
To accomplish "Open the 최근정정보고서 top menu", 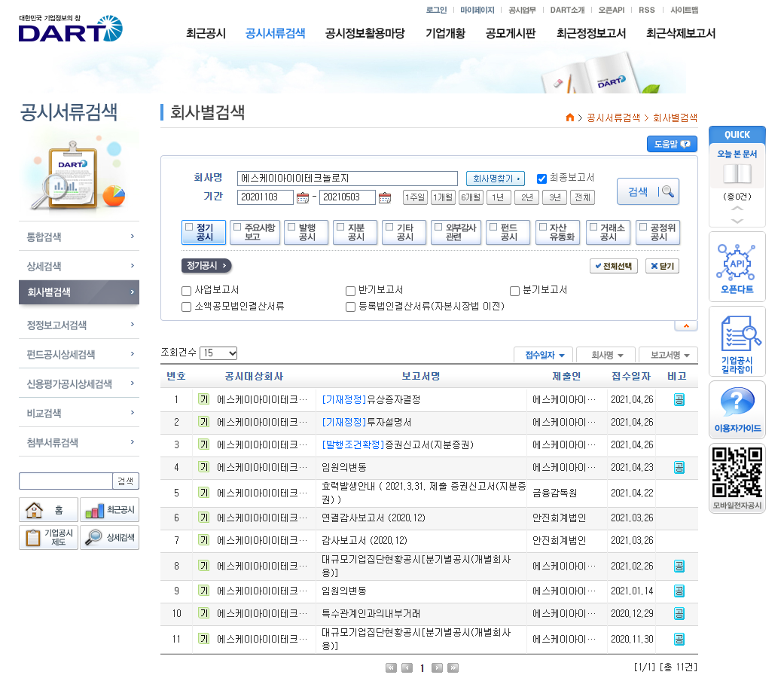I will (x=591, y=33).
